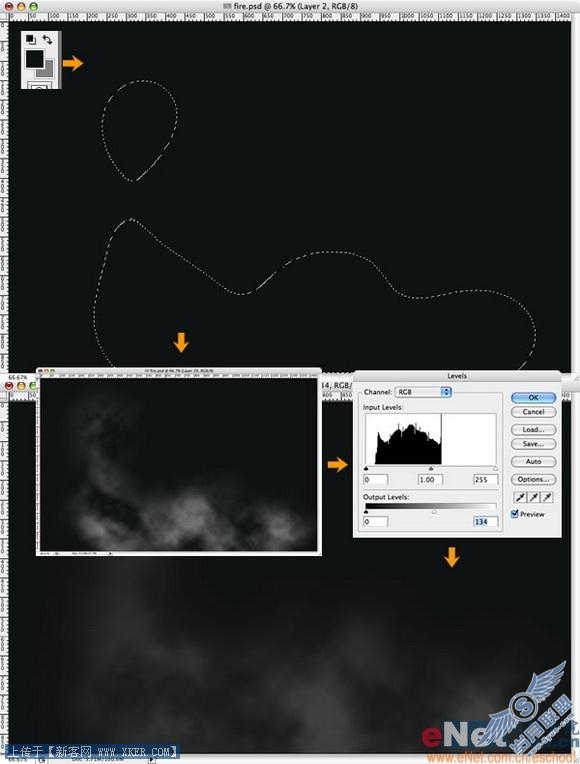Swap foreground and background colors icon
The height and width of the screenshot is (764, 580).
pyautogui.click(x=47, y=39)
